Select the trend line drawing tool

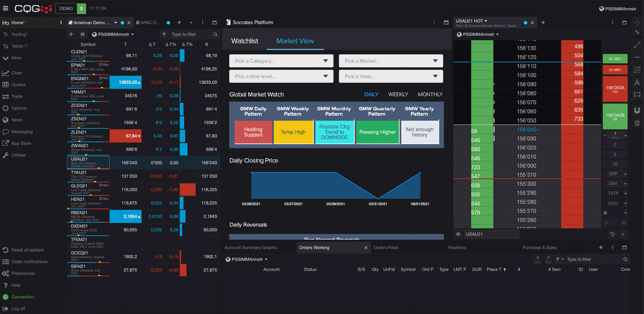coord(637,45)
